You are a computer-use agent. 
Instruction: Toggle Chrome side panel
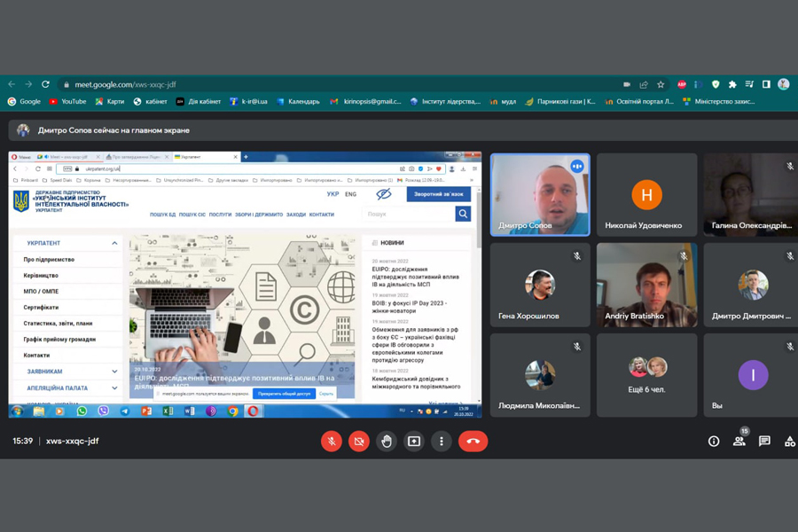(766, 84)
